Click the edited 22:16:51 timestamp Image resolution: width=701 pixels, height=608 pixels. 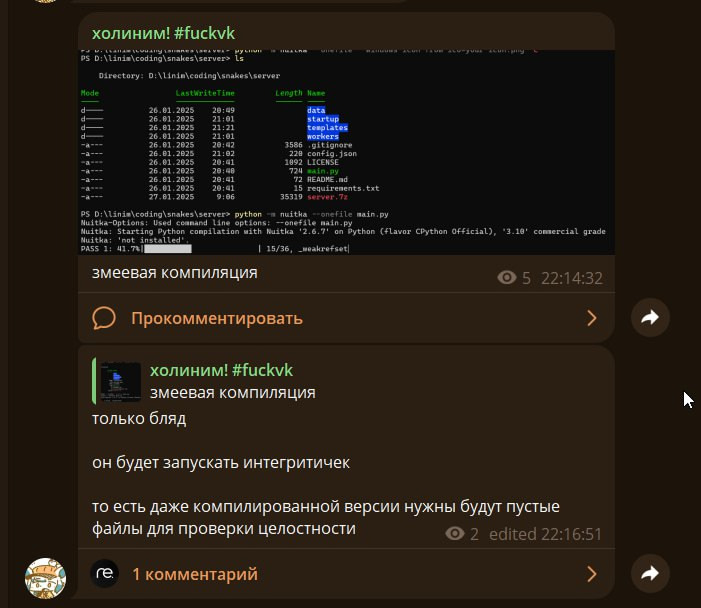(545, 534)
